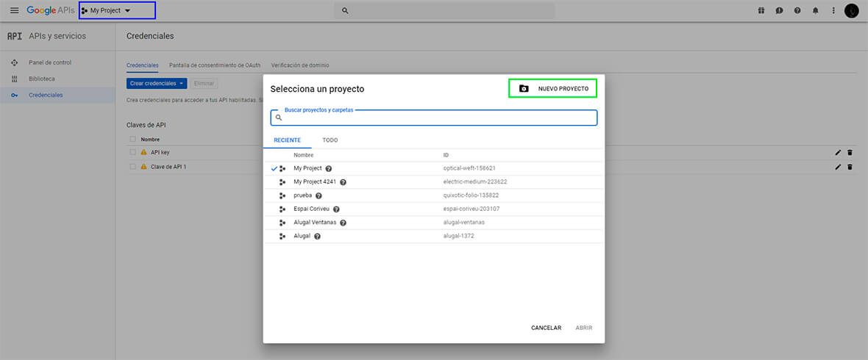Click NUEVO PROYECTO button

click(x=553, y=88)
